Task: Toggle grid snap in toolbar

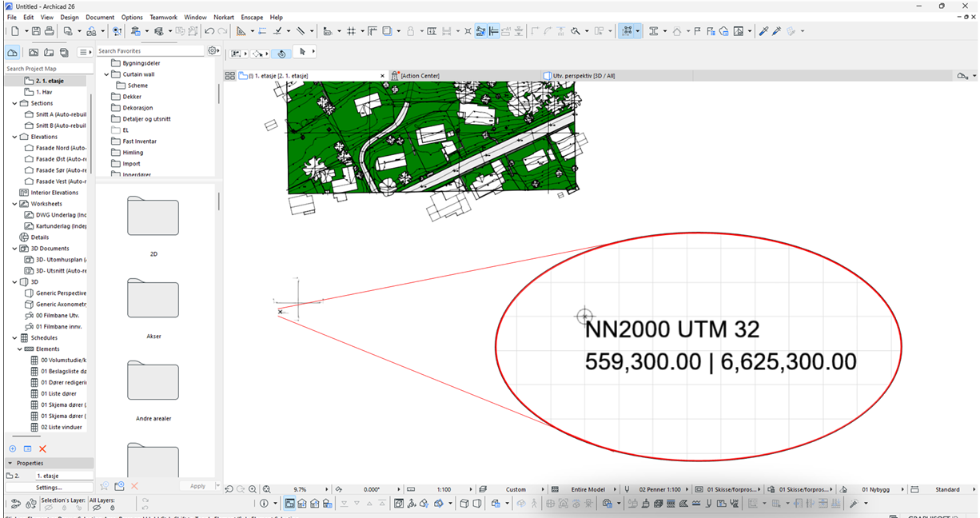Action: pyautogui.click(x=351, y=31)
